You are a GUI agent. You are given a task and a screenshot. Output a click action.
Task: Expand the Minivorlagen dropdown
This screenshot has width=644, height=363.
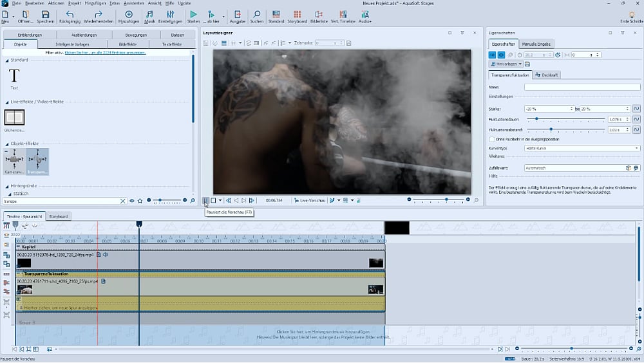[506, 64]
